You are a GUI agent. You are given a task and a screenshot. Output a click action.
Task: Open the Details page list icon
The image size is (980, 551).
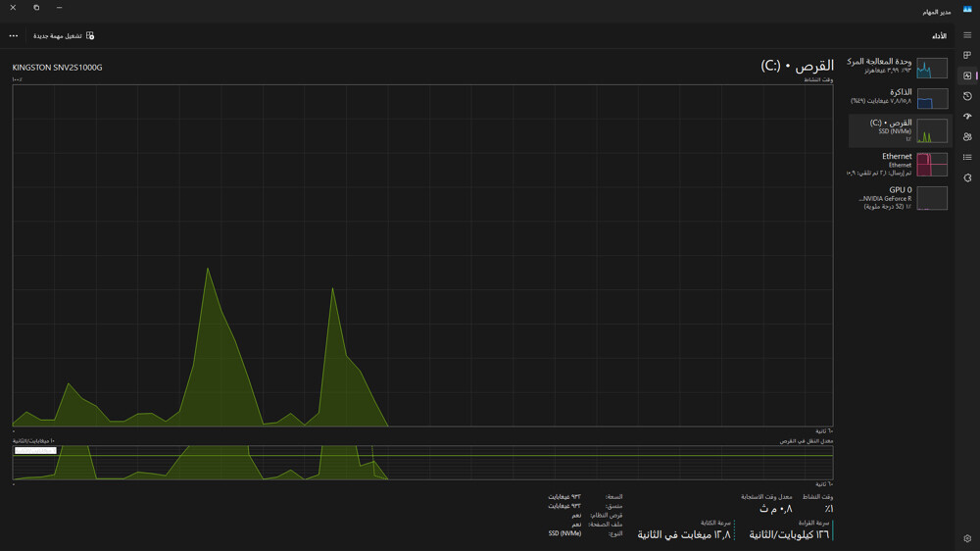[967, 157]
